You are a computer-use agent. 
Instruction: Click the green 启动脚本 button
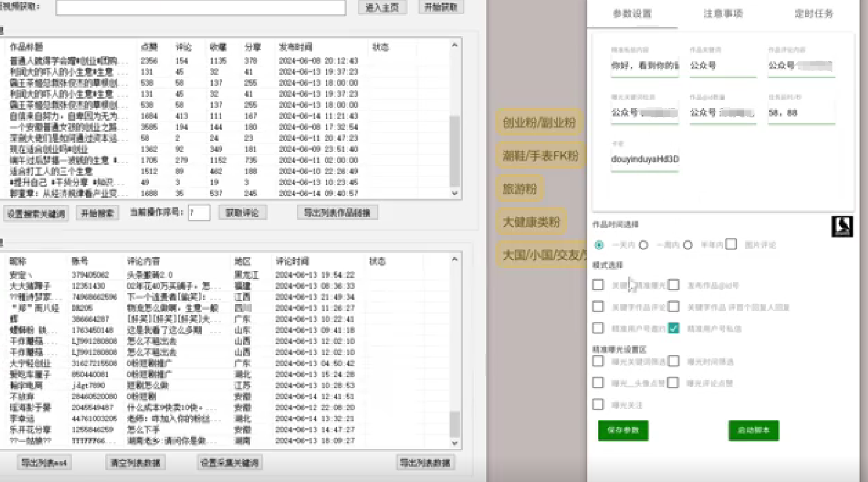click(x=754, y=430)
